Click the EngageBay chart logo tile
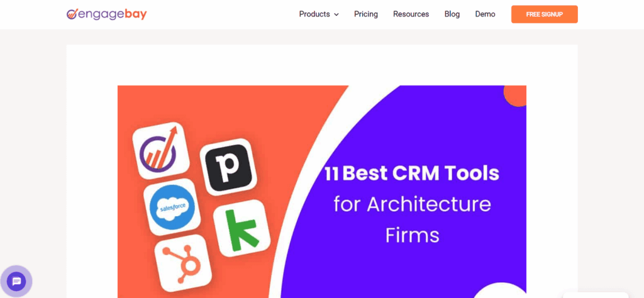644x298 pixels. [161, 151]
